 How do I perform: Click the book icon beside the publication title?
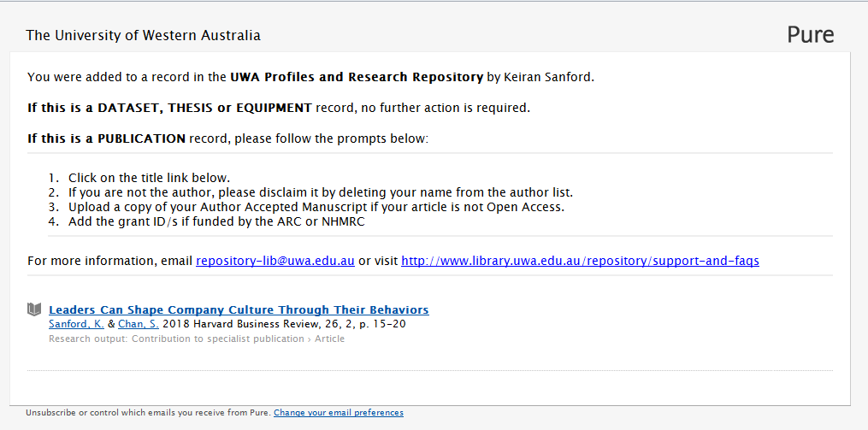tap(34, 309)
